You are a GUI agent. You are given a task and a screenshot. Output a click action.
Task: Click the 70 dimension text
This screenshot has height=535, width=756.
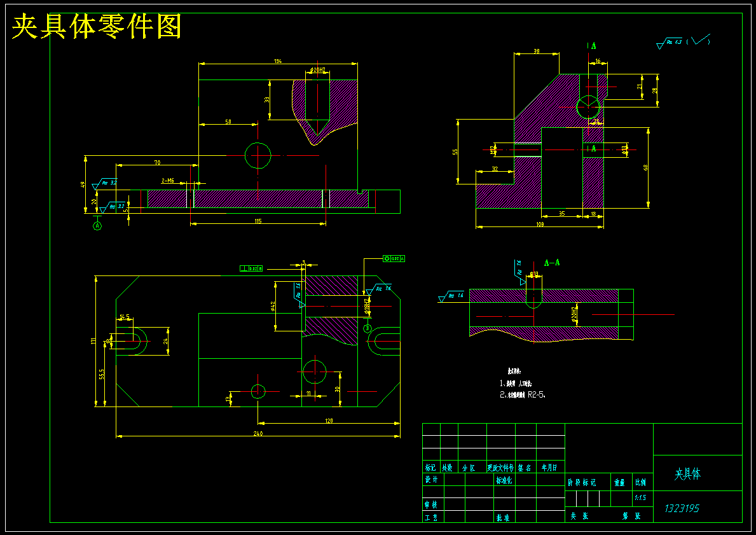point(157,163)
